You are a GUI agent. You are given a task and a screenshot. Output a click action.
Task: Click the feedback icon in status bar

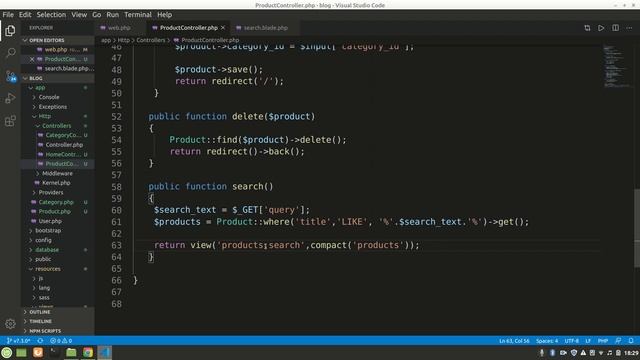[618, 340]
